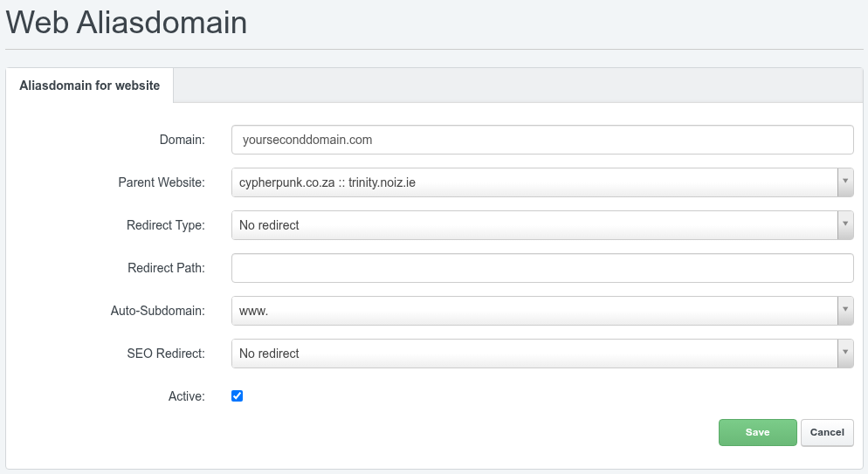Click the Domain input field
This screenshot has height=474, width=868.
pos(542,140)
